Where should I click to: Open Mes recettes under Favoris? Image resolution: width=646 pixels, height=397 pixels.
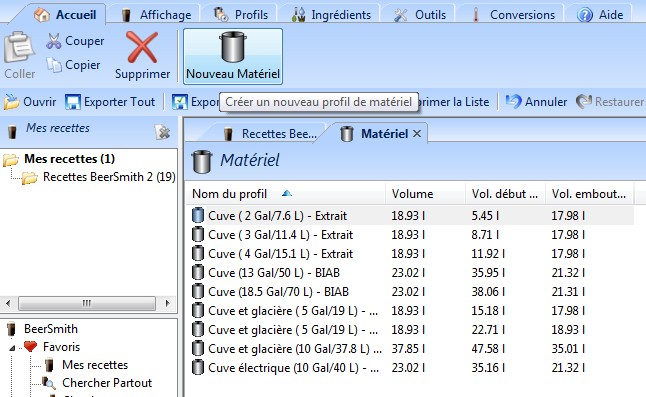(87, 365)
